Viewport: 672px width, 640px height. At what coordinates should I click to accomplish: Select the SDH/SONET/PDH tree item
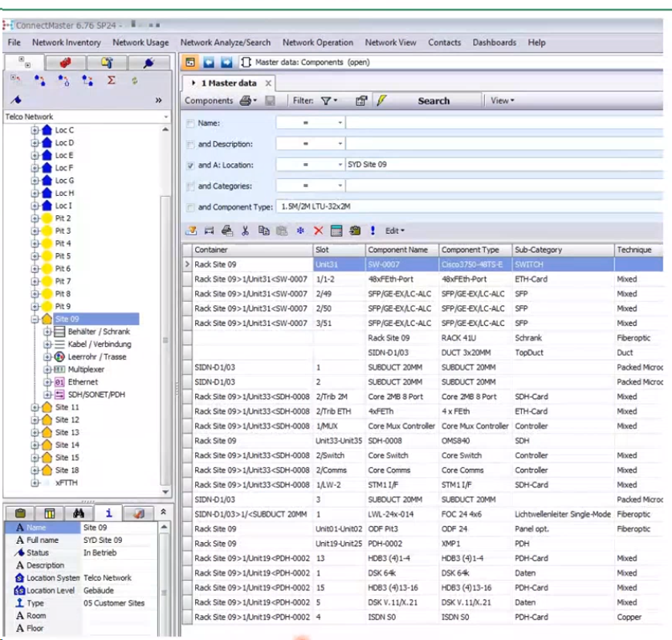[x=96, y=394]
